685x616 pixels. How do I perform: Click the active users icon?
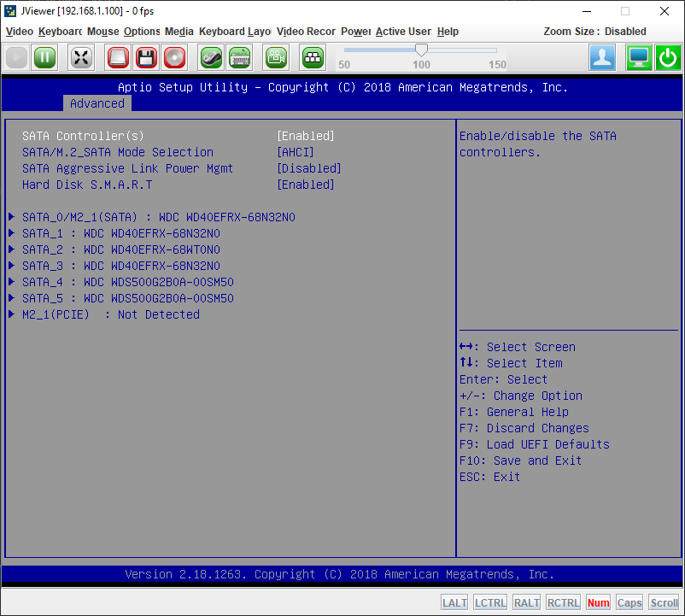[x=602, y=57]
